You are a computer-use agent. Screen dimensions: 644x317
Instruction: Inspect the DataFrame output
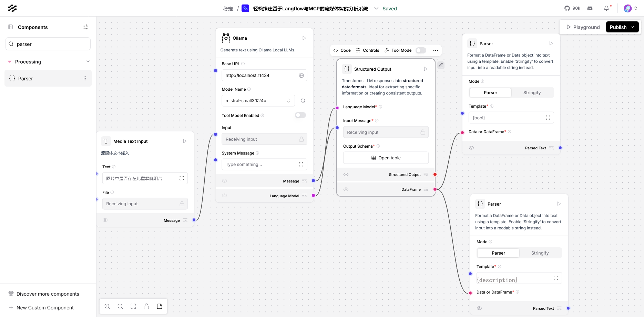coord(426,189)
